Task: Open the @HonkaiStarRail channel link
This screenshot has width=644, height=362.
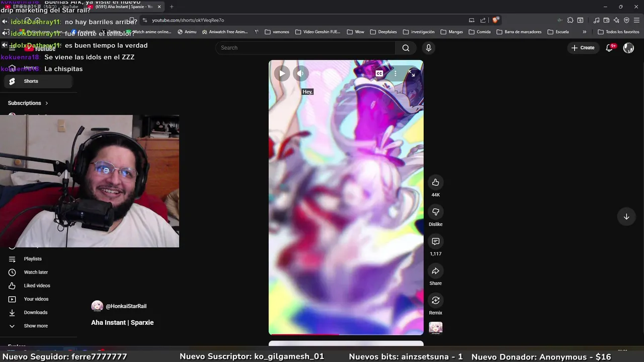Action: tap(126, 306)
